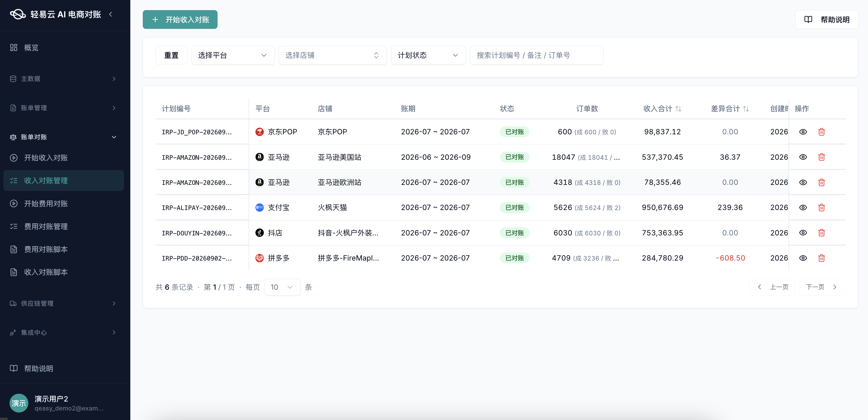View details of the 火枫天猫 plan
Image resolution: width=868 pixels, height=420 pixels.
(x=803, y=207)
